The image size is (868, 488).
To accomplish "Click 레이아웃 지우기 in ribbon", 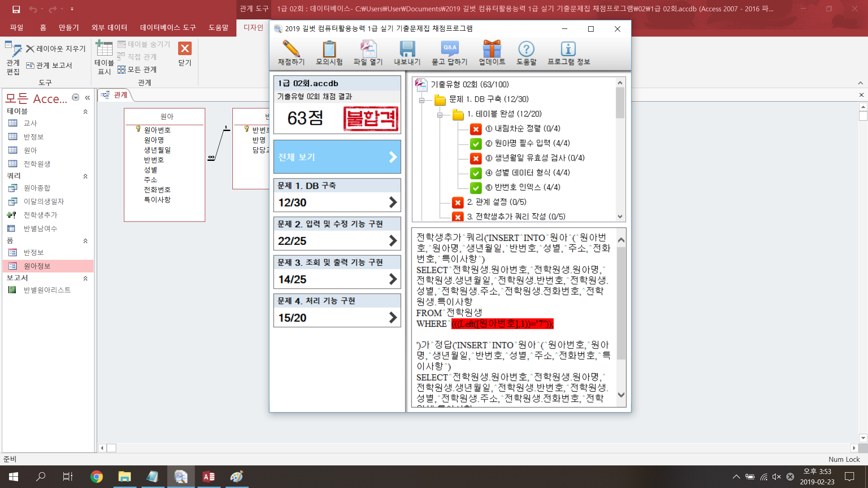I will pos(56,48).
